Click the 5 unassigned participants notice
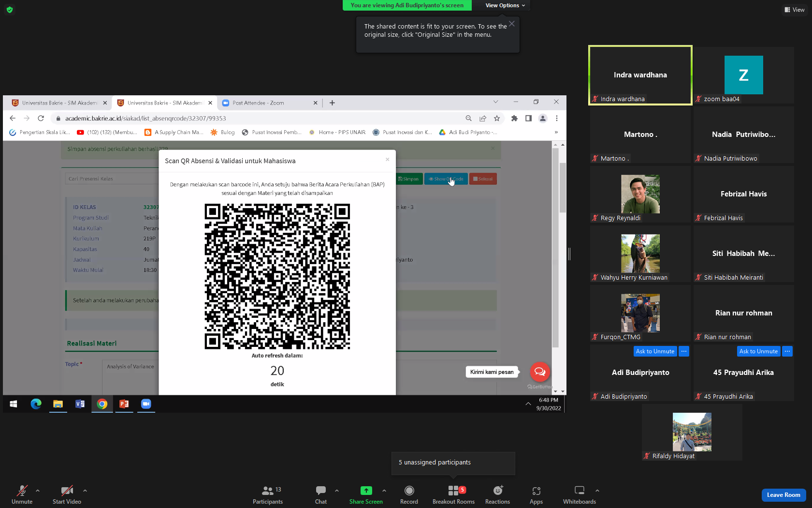Viewport: 812px width, 508px height. (453, 463)
